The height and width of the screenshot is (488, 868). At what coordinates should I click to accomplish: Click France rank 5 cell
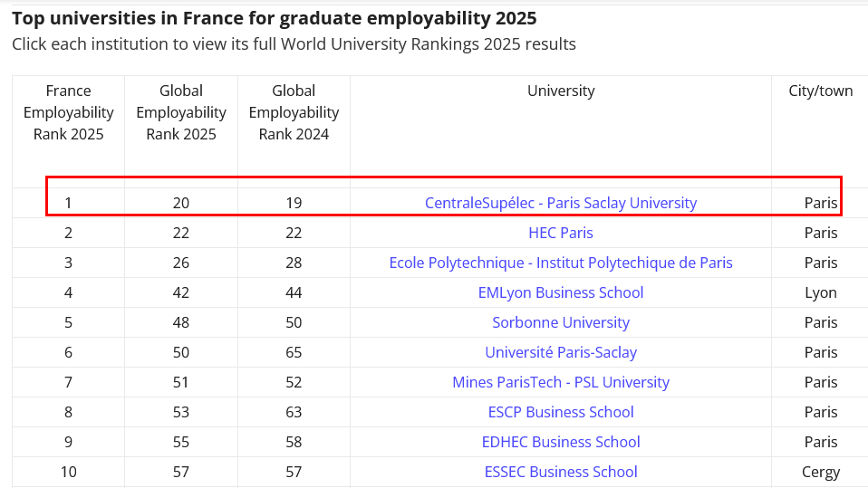point(69,322)
